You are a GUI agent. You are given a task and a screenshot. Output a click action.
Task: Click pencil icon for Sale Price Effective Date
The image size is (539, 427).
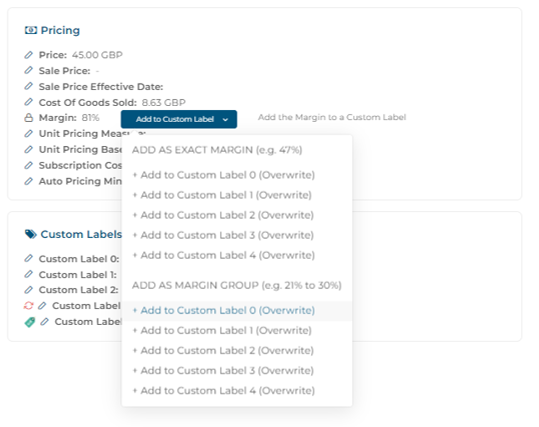pos(29,86)
